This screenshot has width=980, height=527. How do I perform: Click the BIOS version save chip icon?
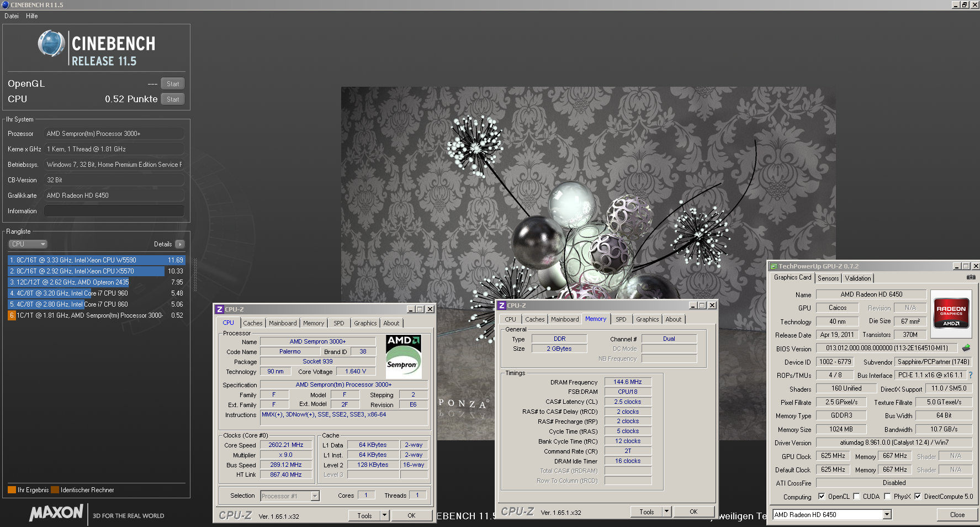[966, 348]
